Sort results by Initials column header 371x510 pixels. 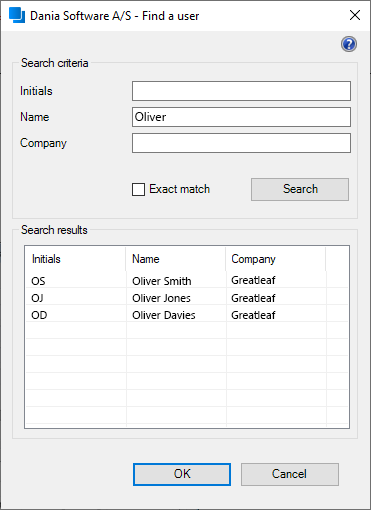75,259
